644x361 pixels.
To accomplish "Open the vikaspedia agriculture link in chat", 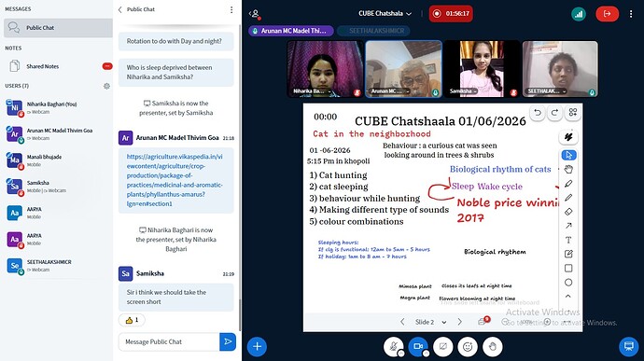I will coord(175,180).
